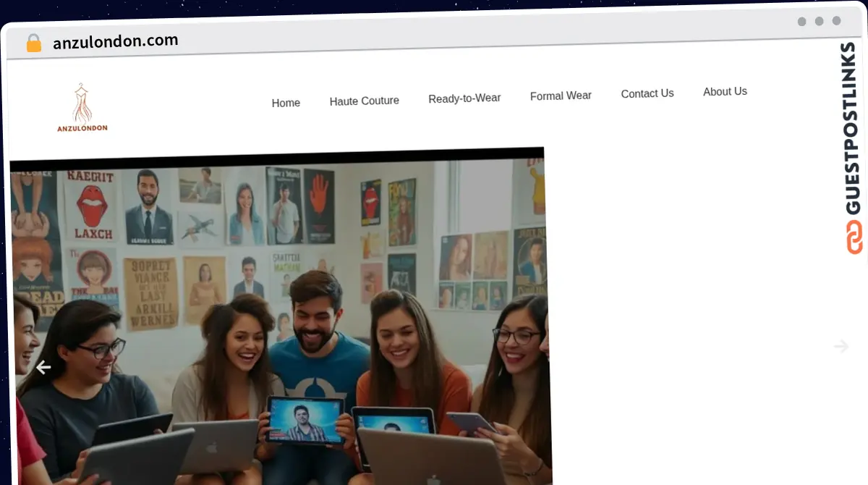The height and width of the screenshot is (485, 868).
Task: Open the Haute Couture page
Action: [364, 101]
